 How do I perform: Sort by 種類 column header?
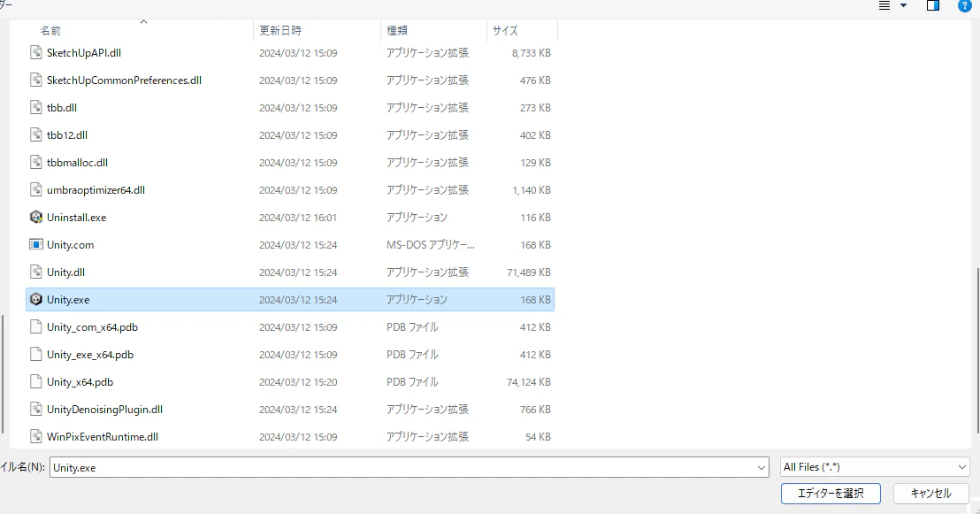[397, 31]
